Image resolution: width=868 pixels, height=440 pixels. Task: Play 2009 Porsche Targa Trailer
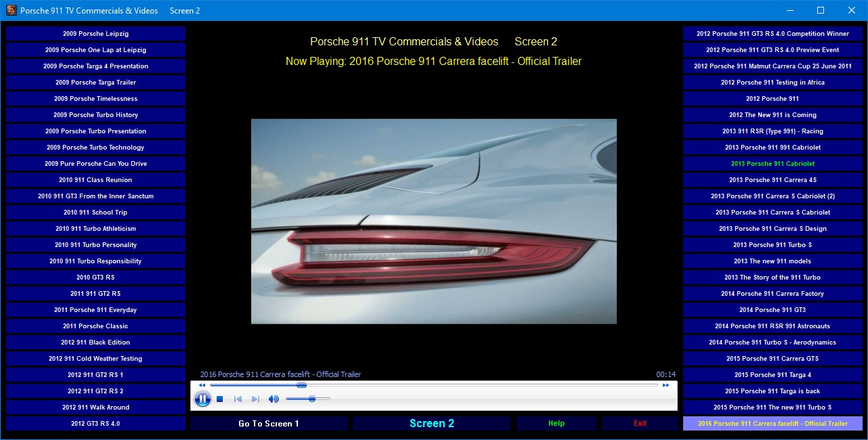click(x=95, y=83)
